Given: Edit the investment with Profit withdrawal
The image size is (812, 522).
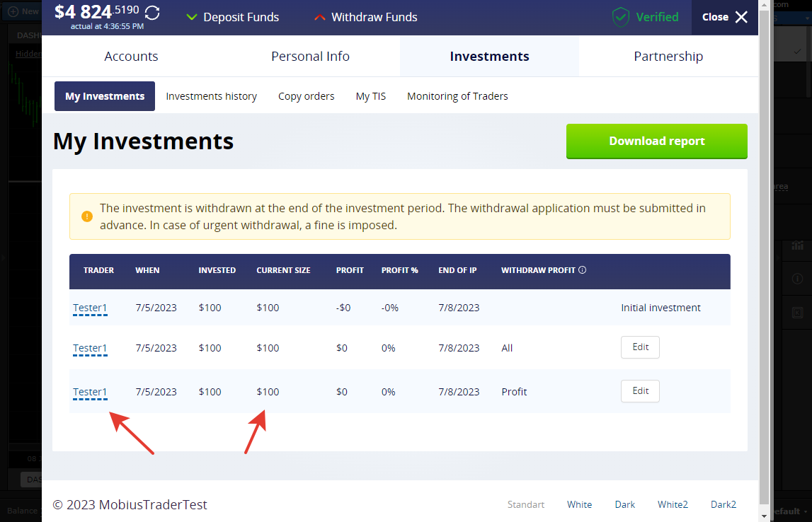Looking at the screenshot, I should click(640, 391).
